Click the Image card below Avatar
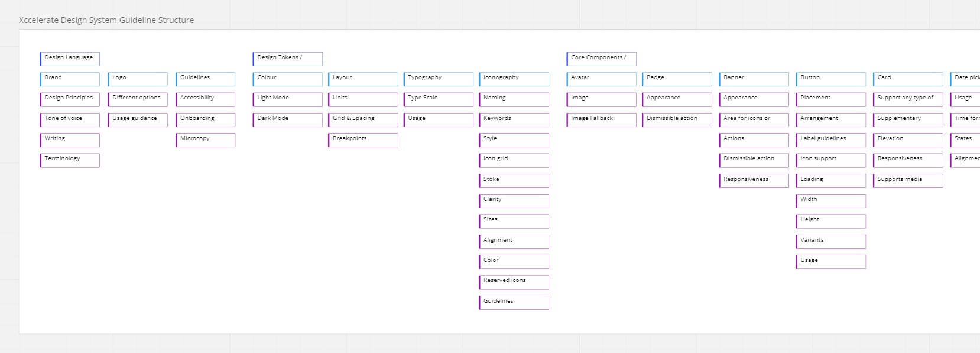The image size is (980, 353). [x=601, y=99]
